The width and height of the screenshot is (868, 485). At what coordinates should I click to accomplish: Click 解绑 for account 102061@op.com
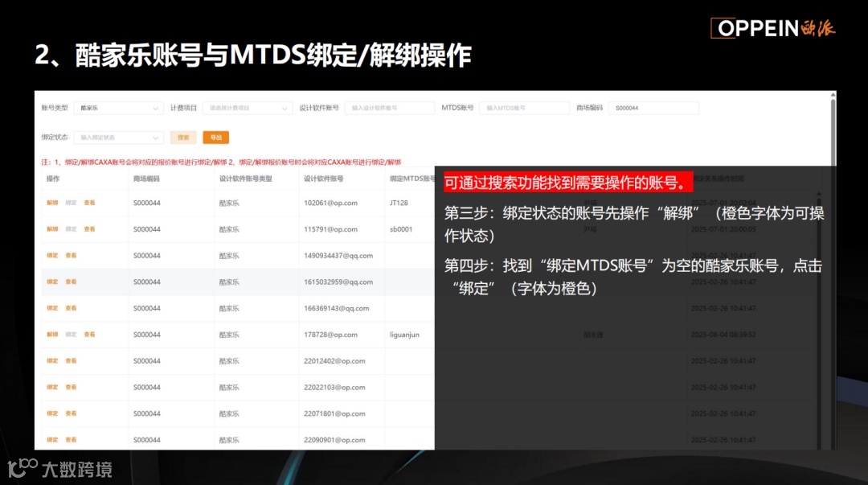click(52, 203)
